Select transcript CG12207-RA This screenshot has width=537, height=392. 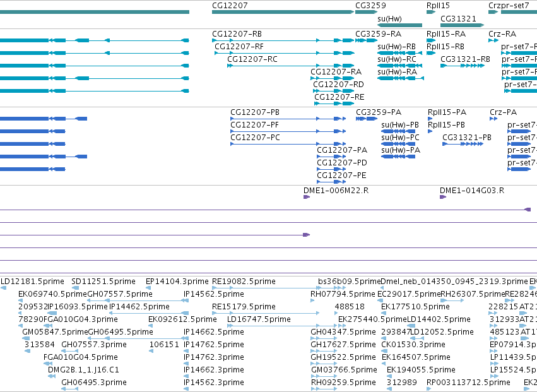[336, 72]
